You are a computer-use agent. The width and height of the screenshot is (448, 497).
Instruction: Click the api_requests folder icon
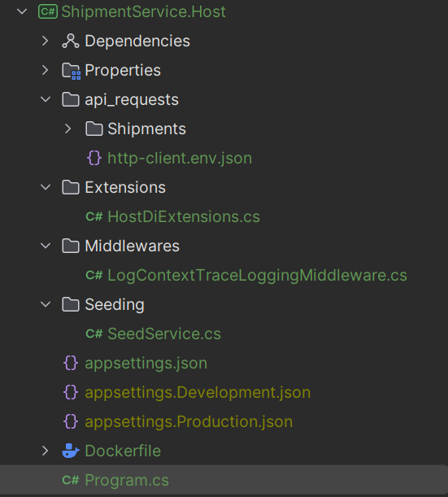coord(71,99)
